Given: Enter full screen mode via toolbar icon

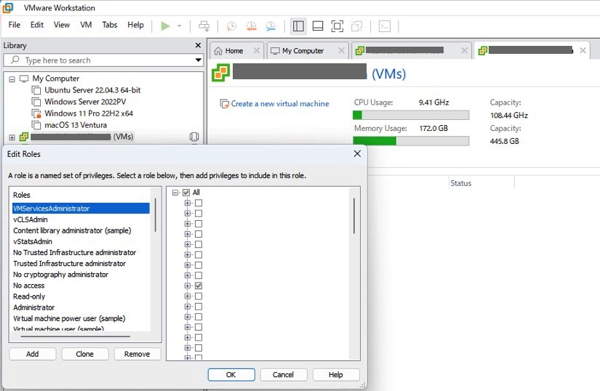Looking at the screenshot, I should (337, 26).
